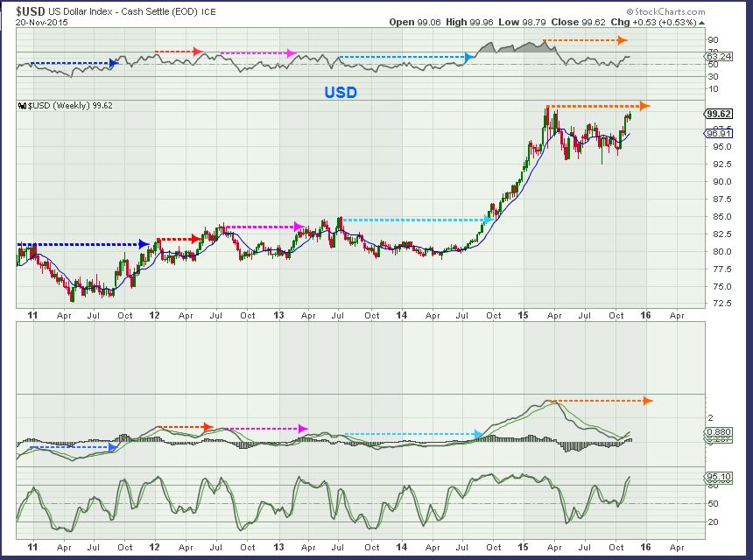Click the 99.62 current price tag on the right axis
This screenshot has height=560, width=753.
click(717, 114)
